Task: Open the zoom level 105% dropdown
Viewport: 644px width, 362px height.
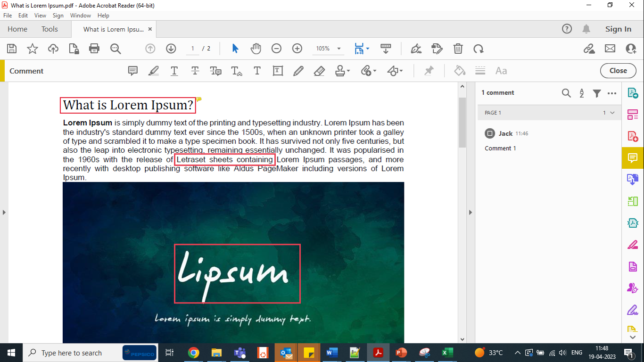Action: point(328,49)
